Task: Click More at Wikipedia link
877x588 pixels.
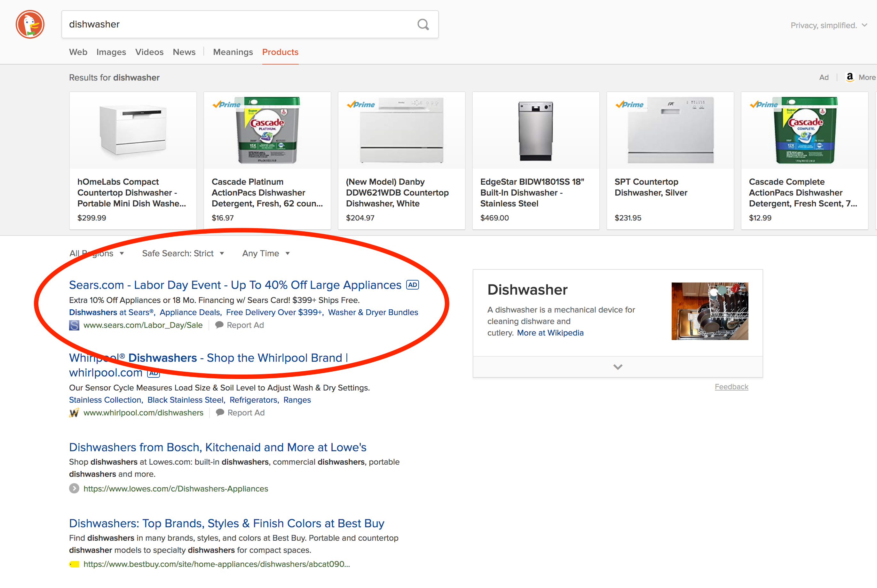Action: pos(550,333)
